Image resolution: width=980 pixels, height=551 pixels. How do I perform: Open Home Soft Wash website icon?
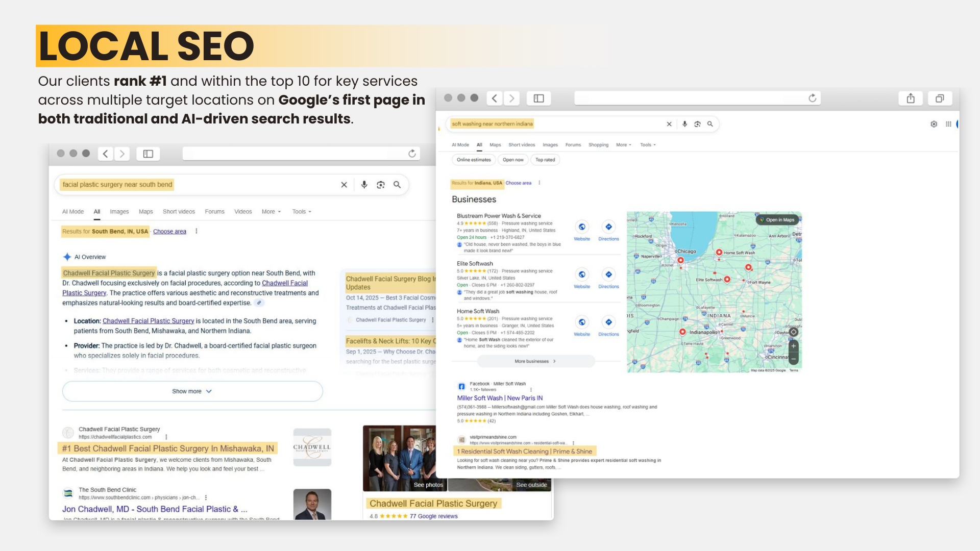tap(582, 322)
